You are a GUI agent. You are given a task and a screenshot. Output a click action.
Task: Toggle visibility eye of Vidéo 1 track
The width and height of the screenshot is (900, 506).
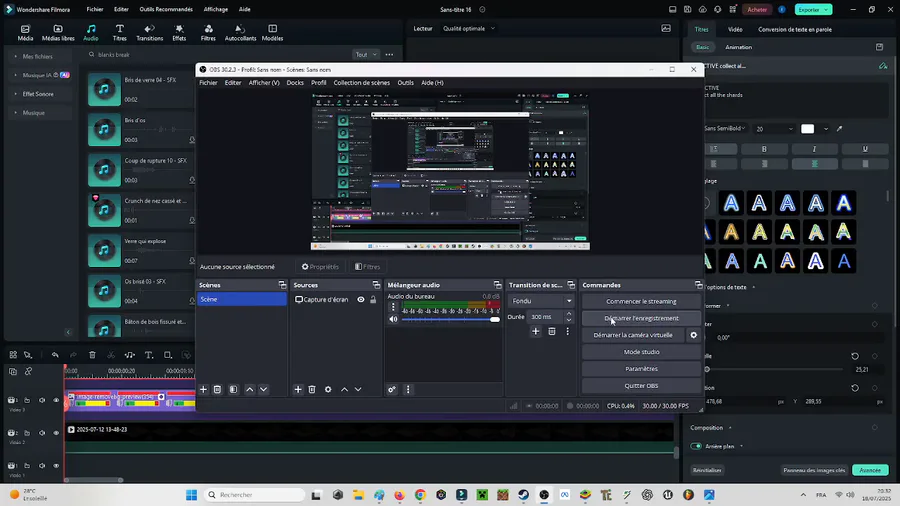[x=56, y=466]
